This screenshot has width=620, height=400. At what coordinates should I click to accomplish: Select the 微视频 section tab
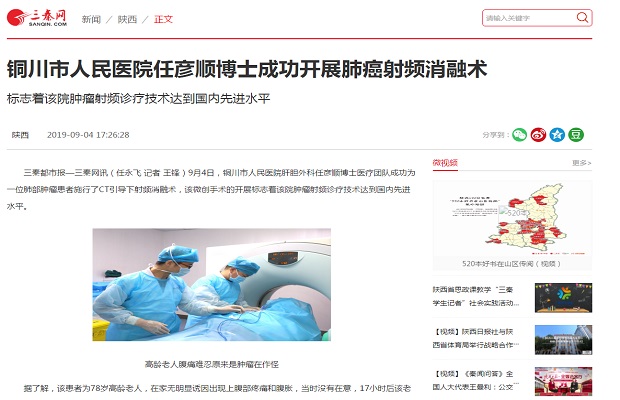click(x=445, y=162)
